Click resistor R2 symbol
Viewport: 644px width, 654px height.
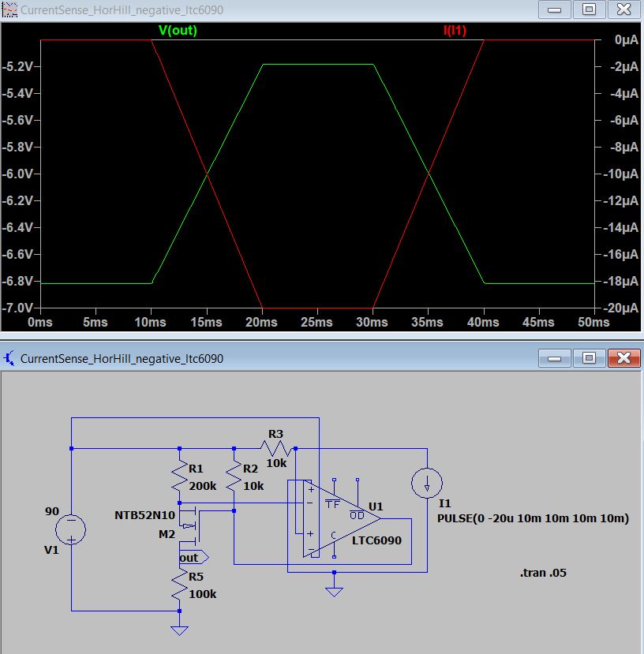tap(234, 476)
